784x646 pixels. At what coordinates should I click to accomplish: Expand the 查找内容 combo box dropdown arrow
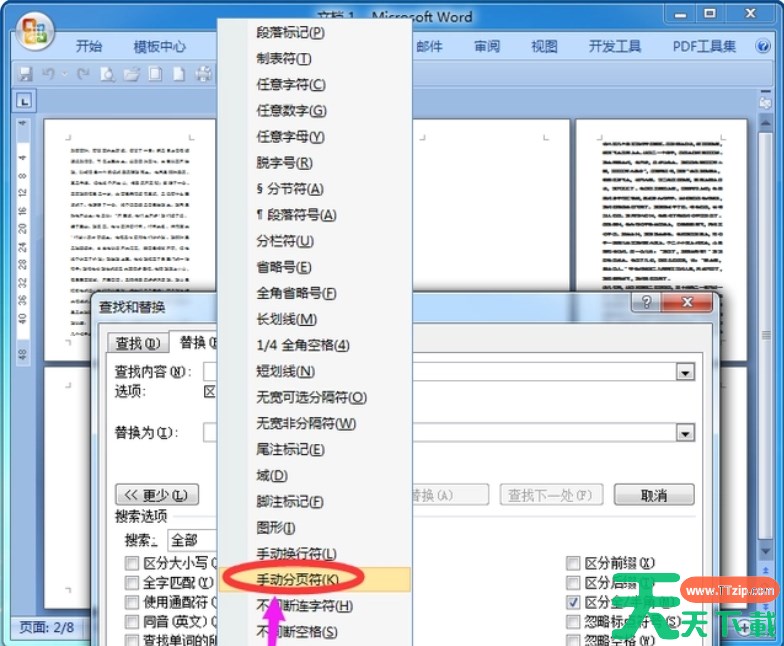click(685, 372)
